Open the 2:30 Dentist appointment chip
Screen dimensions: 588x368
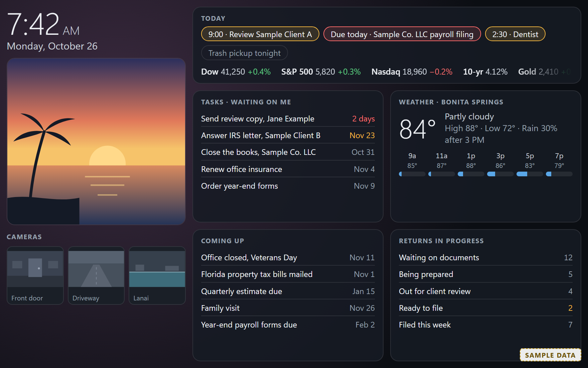click(515, 34)
